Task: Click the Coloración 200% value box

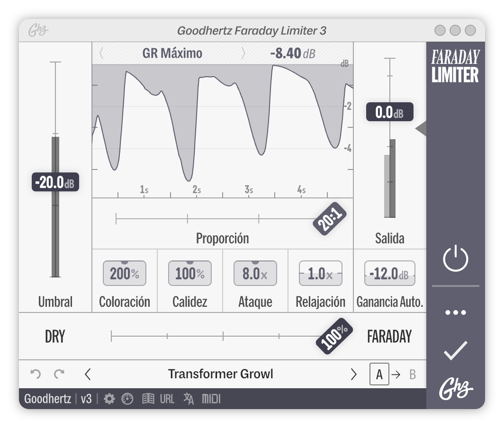Action: [125, 273]
